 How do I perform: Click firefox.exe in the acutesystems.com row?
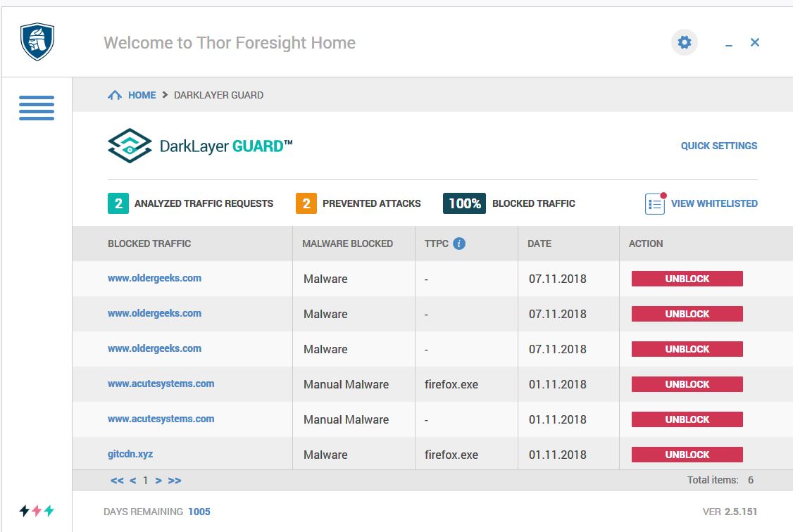[451, 384]
